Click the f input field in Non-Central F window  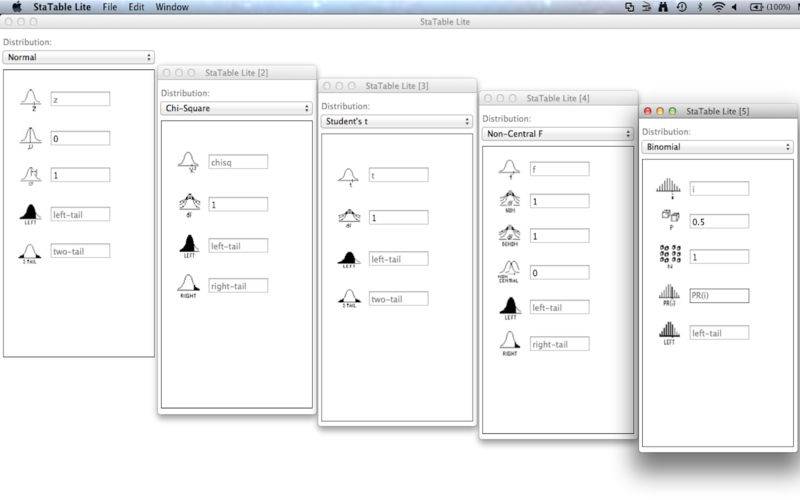click(560, 169)
